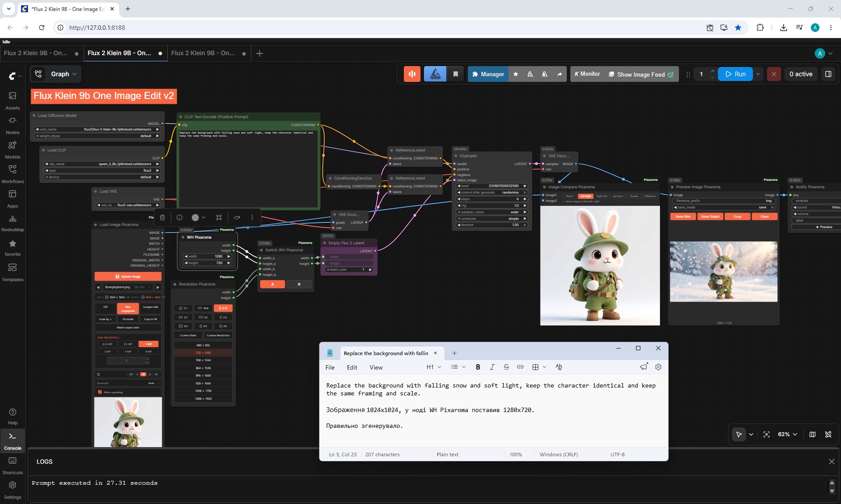841x504 pixels.
Task: Click the Upload Image button
Action: pos(128,276)
